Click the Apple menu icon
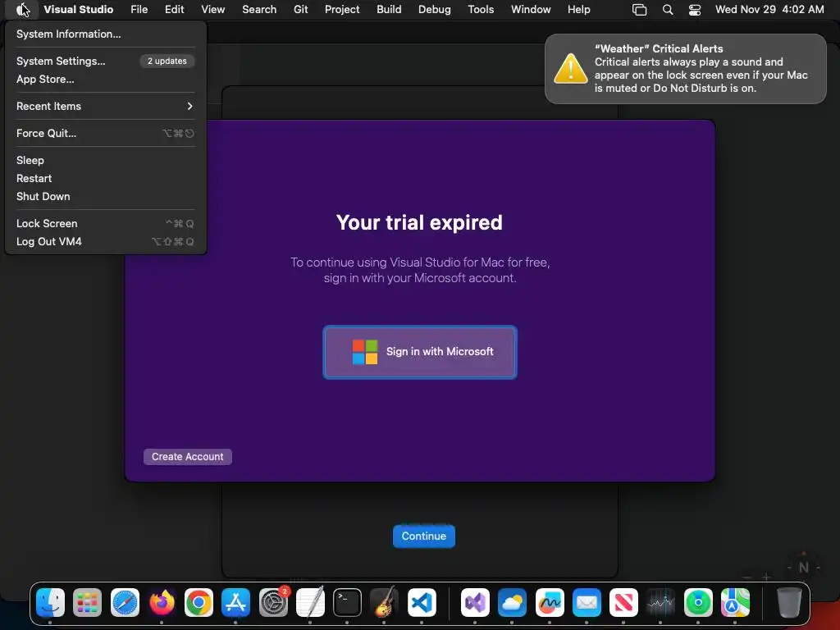840x630 pixels. (x=21, y=9)
